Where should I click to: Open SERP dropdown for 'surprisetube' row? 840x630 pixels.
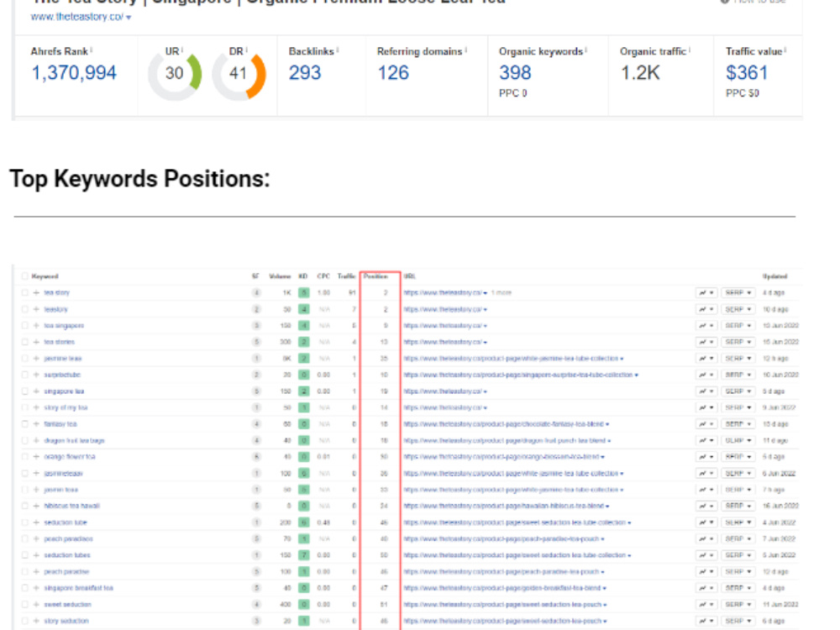click(x=738, y=375)
